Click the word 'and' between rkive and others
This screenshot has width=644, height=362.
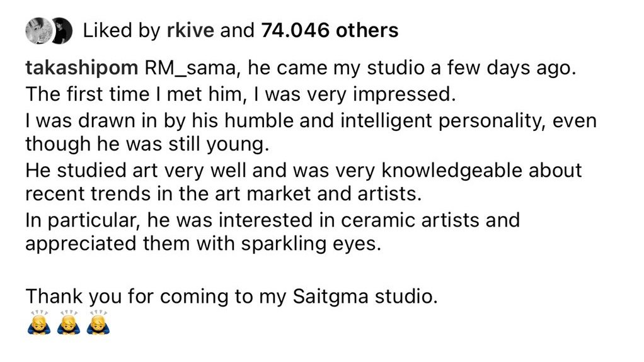238,31
